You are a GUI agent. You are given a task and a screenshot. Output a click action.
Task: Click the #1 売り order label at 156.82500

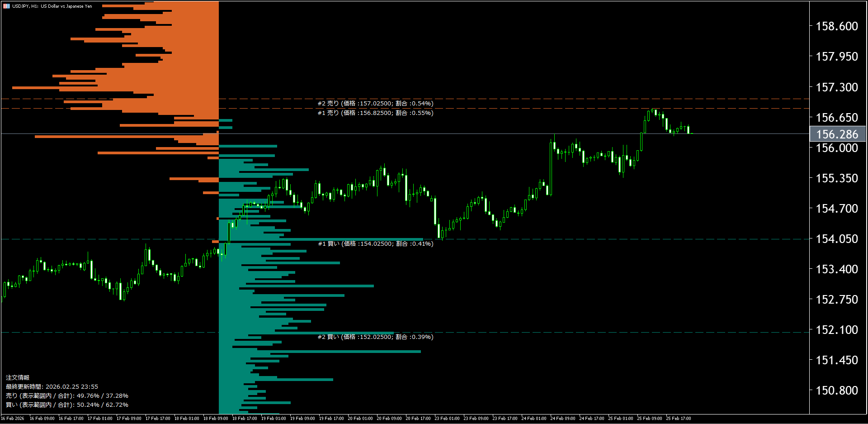point(375,113)
